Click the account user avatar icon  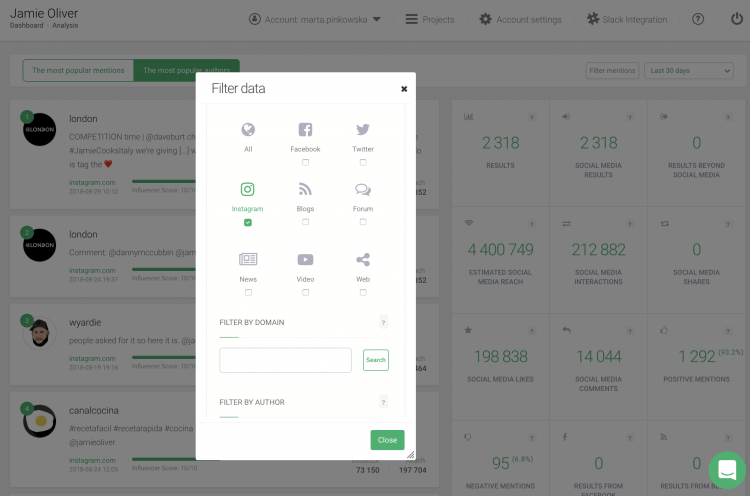click(x=254, y=19)
